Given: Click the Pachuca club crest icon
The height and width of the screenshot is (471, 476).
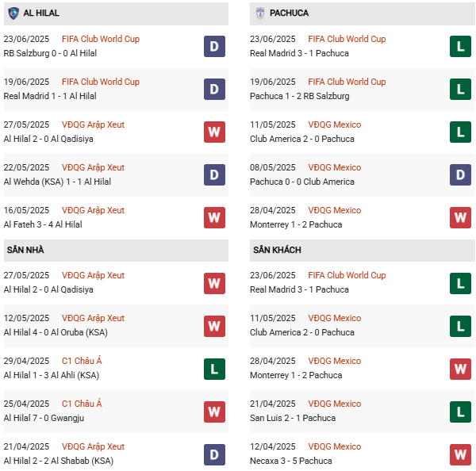Looking at the screenshot, I should click(x=261, y=13).
